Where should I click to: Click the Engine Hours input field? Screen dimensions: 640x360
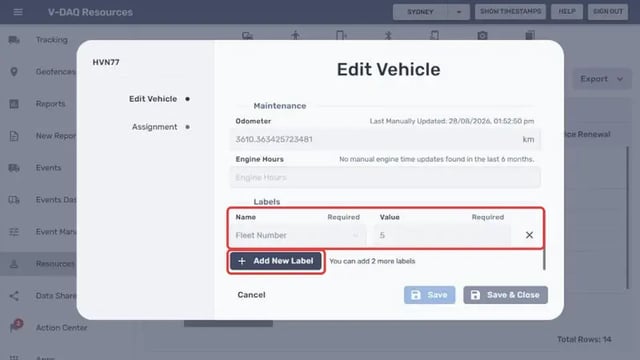(x=385, y=178)
